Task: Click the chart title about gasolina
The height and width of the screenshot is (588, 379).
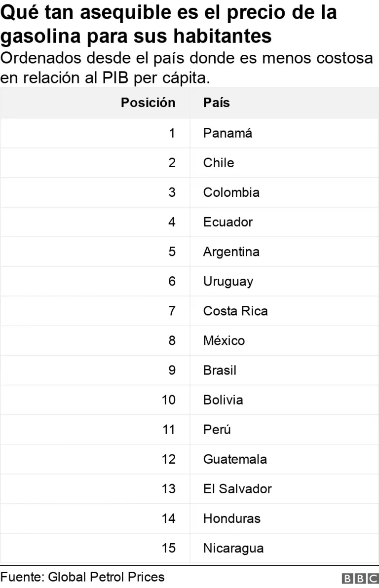Action: pyautogui.click(x=168, y=24)
